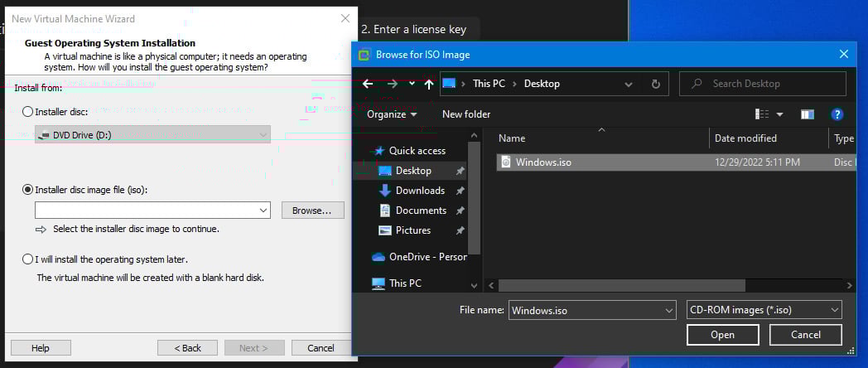The width and height of the screenshot is (868, 368).
Task: Select the Windows.iso file
Action: 677,162
